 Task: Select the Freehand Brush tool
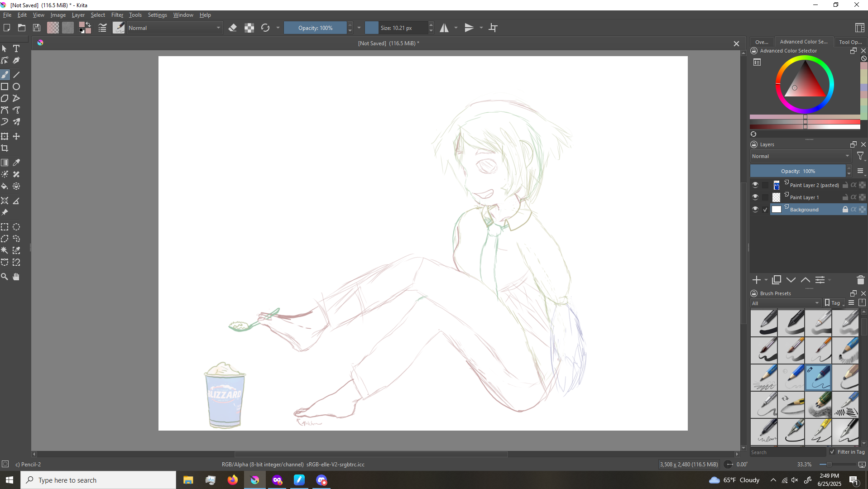point(5,75)
